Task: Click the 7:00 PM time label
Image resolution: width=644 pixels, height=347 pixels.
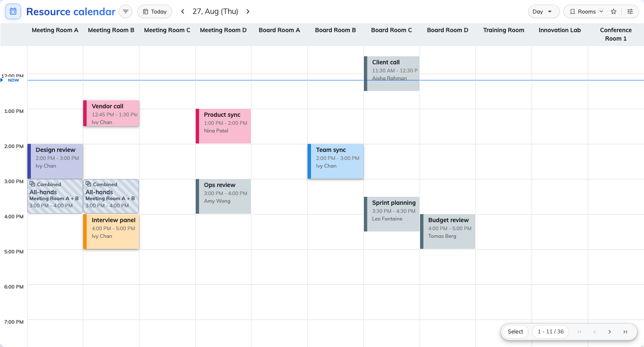Action: [x=14, y=322]
